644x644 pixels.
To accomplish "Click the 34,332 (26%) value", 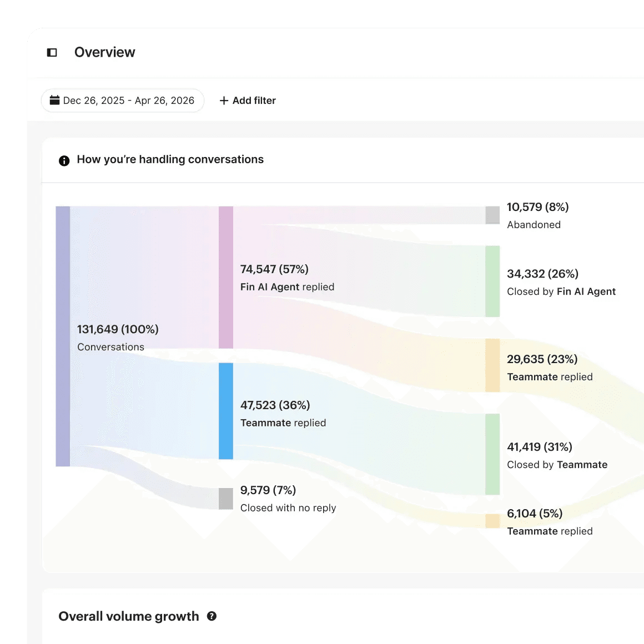I will pyautogui.click(x=542, y=274).
